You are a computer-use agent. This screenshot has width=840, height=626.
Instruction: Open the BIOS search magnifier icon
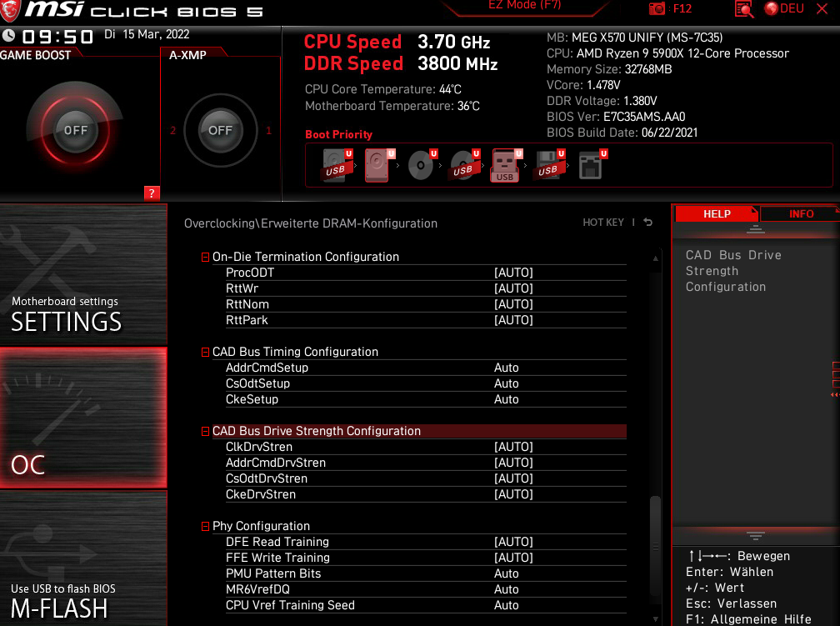[x=744, y=8]
